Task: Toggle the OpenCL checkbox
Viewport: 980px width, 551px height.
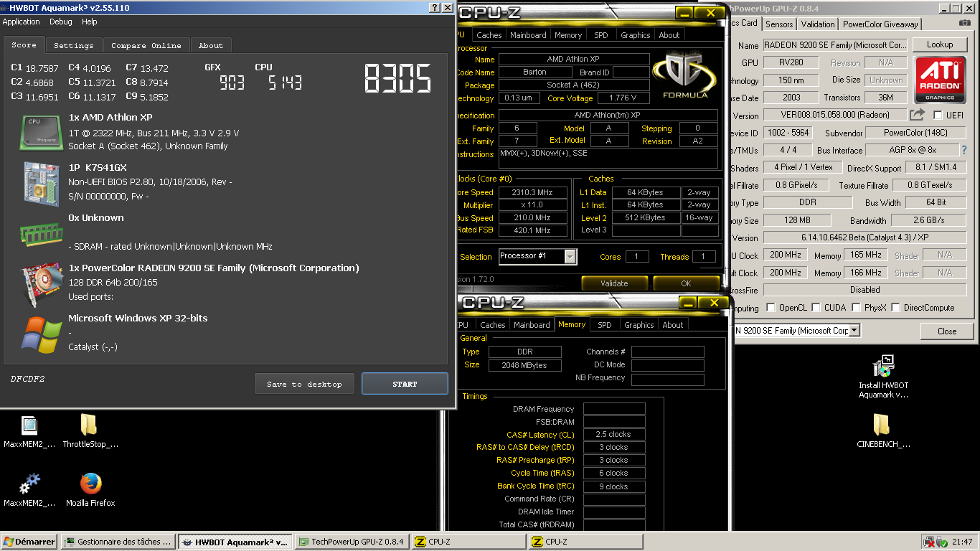Action: [771, 308]
